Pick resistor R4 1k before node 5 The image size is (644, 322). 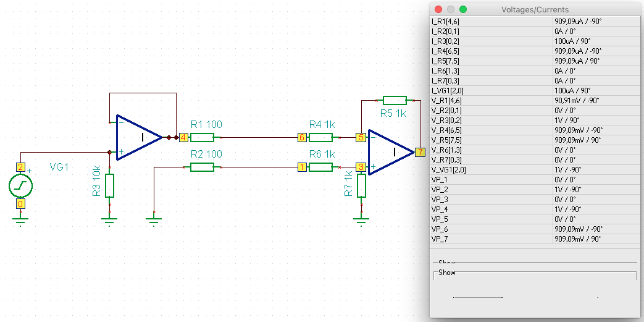click(x=320, y=137)
